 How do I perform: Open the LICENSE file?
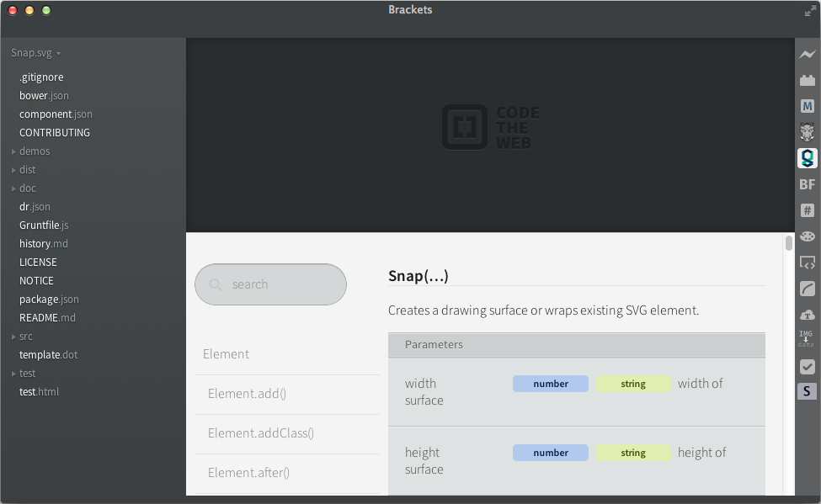pyautogui.click(x=38, y=263)
